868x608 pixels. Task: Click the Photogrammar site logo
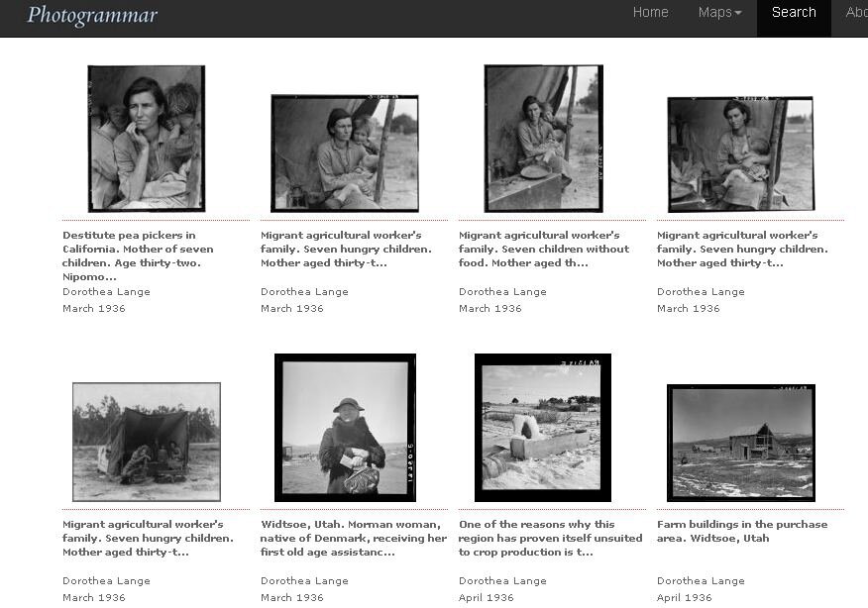pos(92,15)
